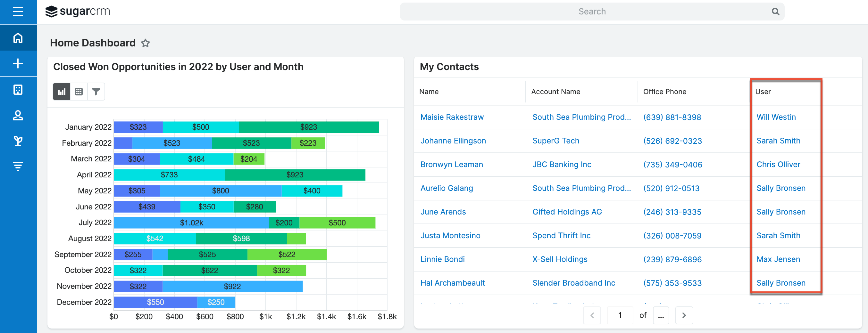Open the funnel icon at sidebar bottom
The image size is (868, 333).
pos(17,166)
